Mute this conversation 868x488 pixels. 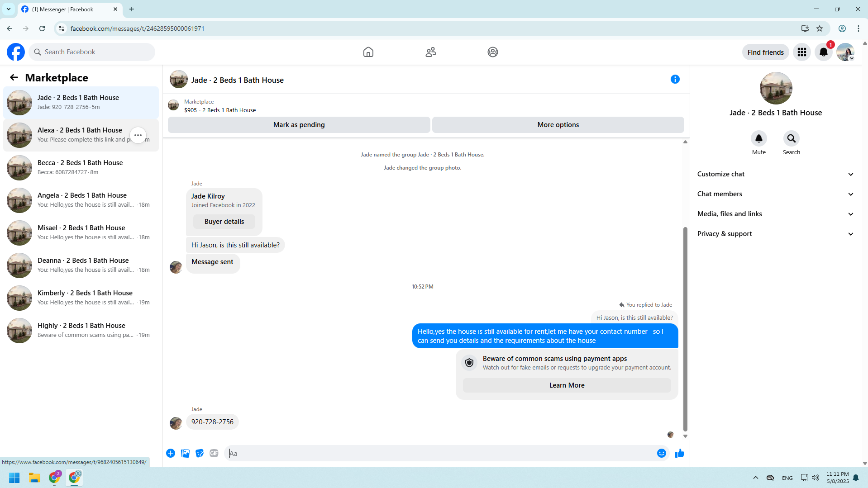click(759, 138)
